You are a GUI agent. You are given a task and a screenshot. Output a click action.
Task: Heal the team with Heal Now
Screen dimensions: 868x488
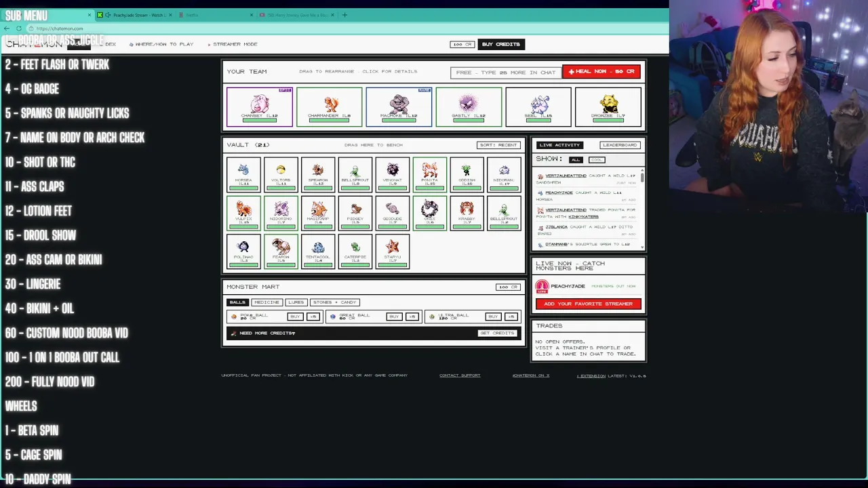pos(601,72)
